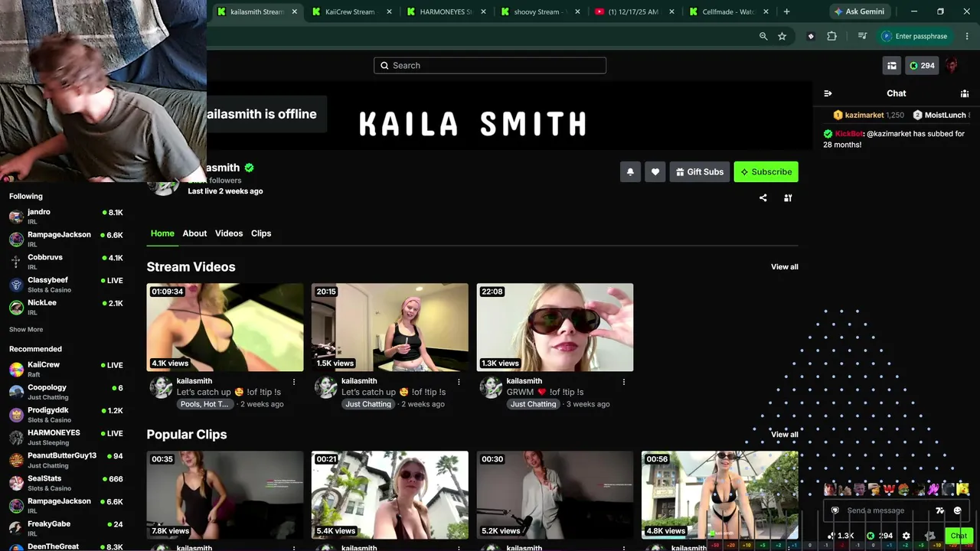Open the 00:21 popular clip thumbnail
The image size is (980, 551).
390,495
